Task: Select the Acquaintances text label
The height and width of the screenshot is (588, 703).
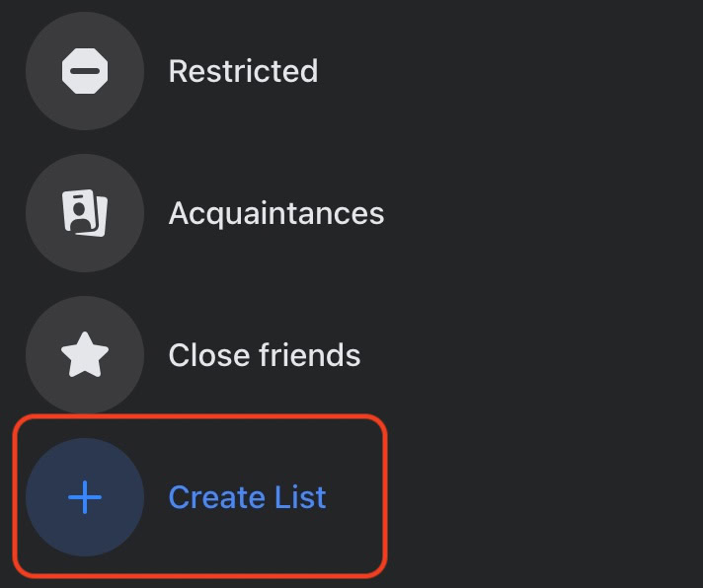Action: (x=275, y=213)
